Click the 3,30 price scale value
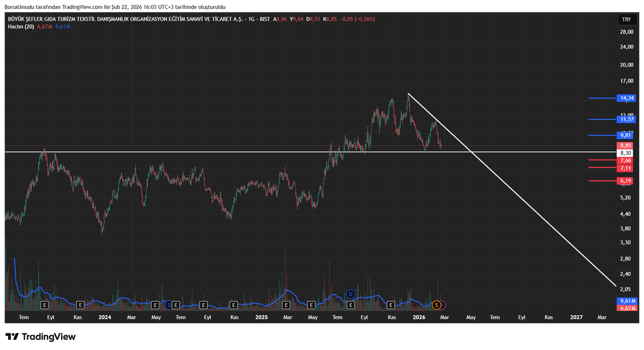644x350 pixels. 625,243
